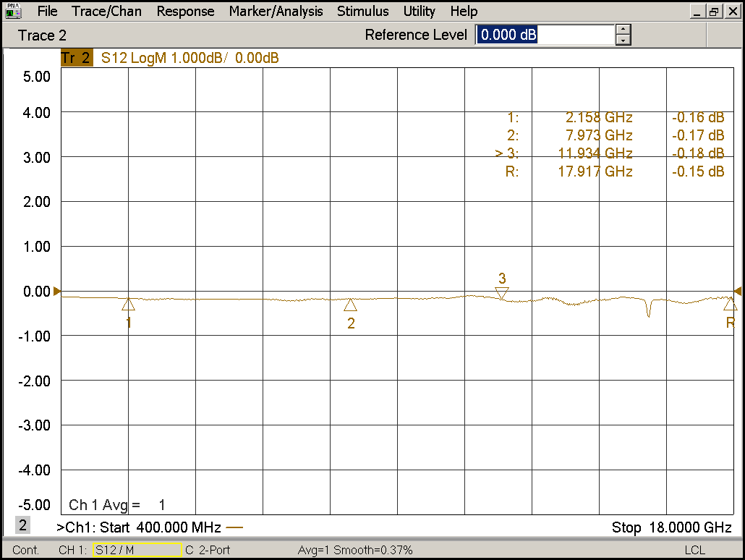Screen dimensions: 745x560
Task: Click the marker 3 readout 11.934 GHz
Action: tap(599, 153)
